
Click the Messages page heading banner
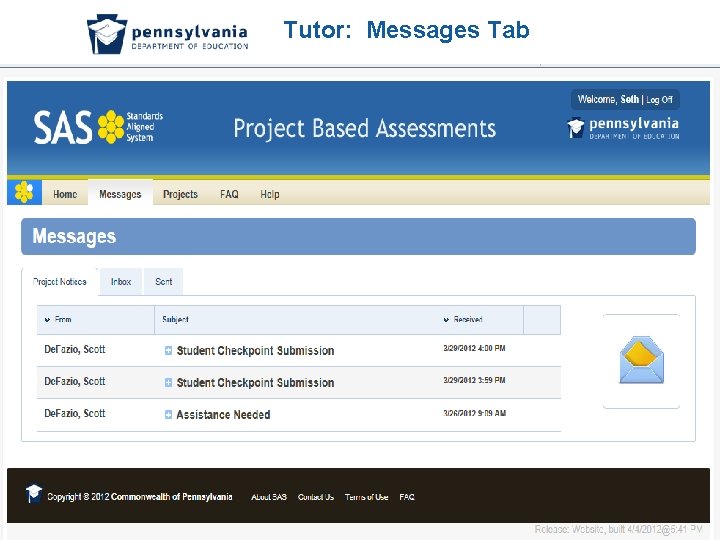358,236
